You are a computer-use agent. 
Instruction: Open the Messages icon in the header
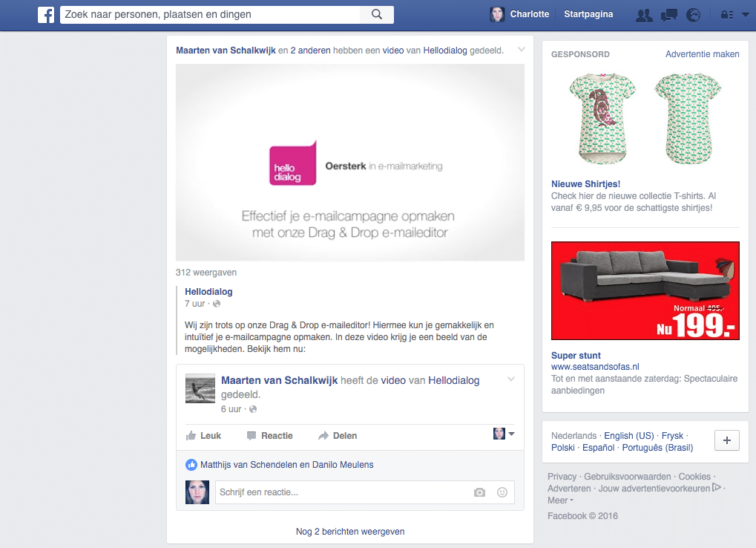pos(668,14)
